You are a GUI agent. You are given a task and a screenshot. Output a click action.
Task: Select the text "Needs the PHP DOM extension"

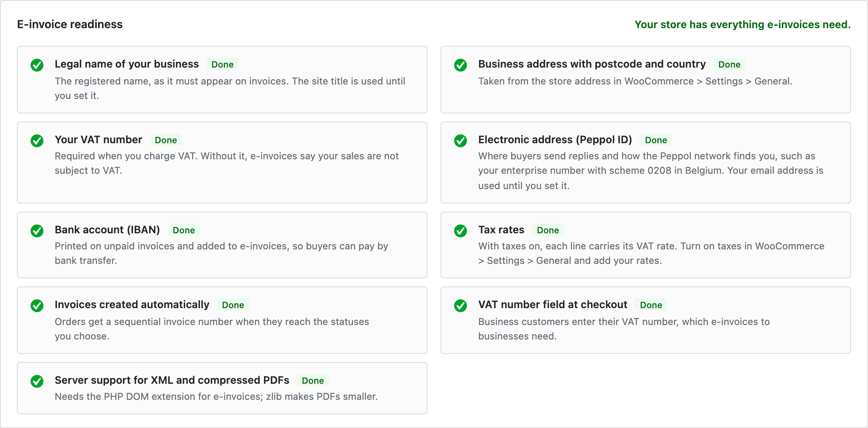pyautogui.click(x=216, y=397)
